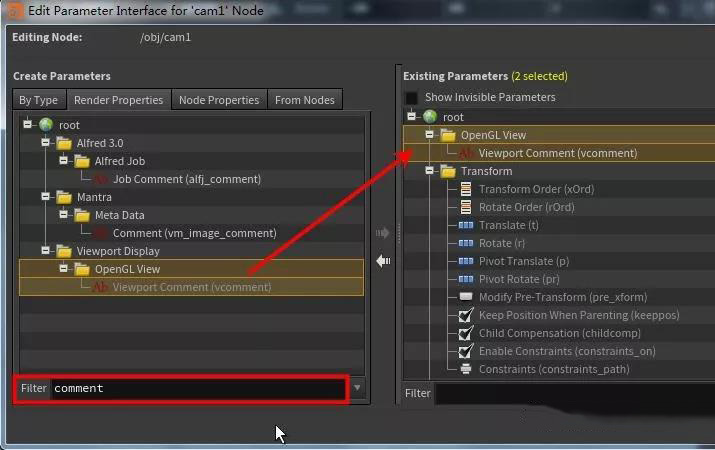Click the Job Comment string icon

tap(101, 179)
